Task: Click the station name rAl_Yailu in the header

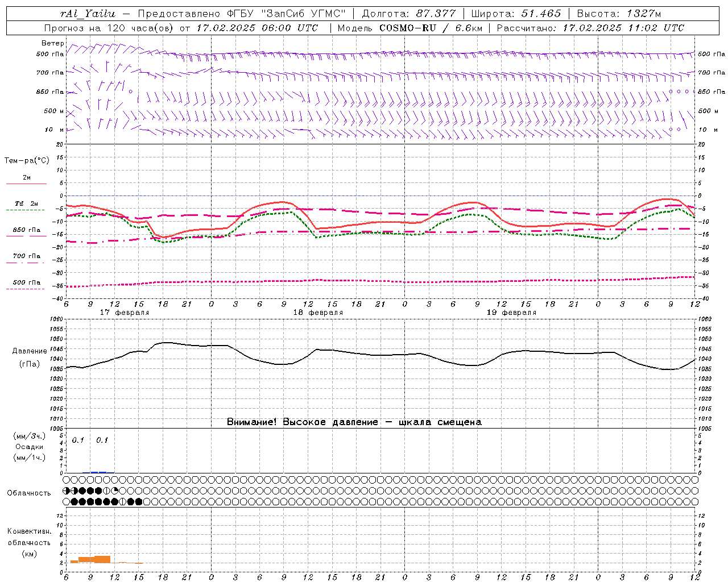Action: (88, 14)
